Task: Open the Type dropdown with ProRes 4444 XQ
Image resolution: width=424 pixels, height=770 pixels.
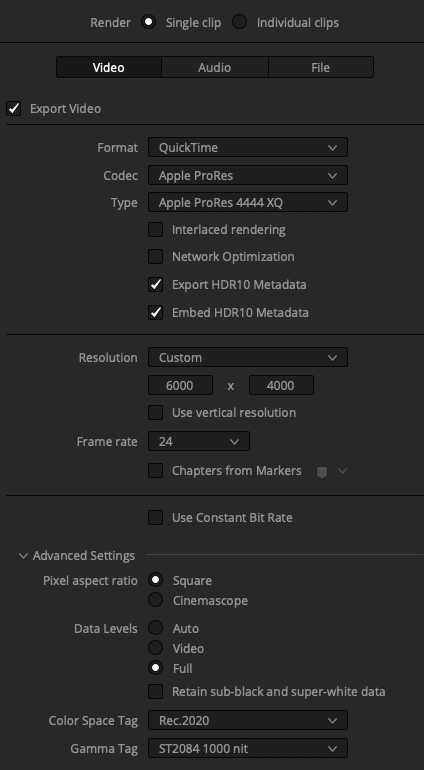Action: pyautogui.click(x=248, y=202)
